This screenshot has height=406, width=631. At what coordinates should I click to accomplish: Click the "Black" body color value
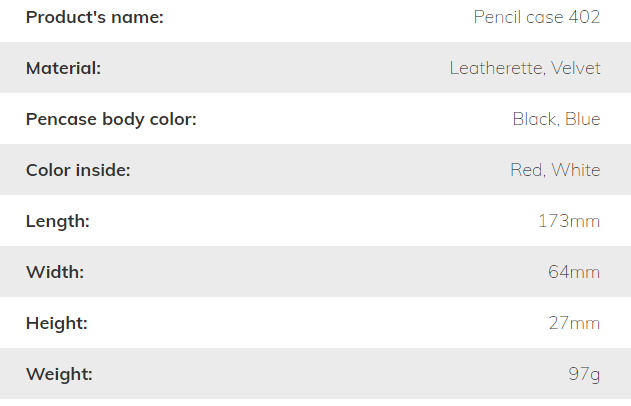tap(534, 119)
